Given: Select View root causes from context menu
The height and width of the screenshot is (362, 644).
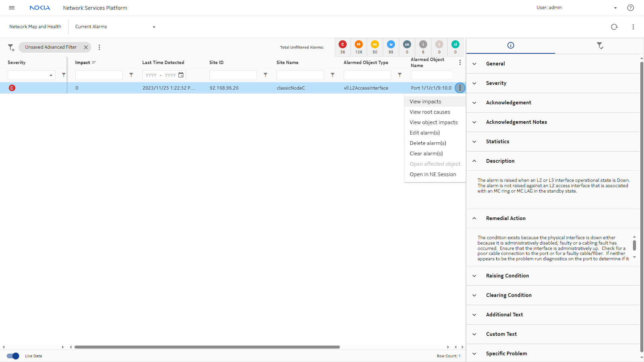Looking at the screenshot, I should pos(430,112).
